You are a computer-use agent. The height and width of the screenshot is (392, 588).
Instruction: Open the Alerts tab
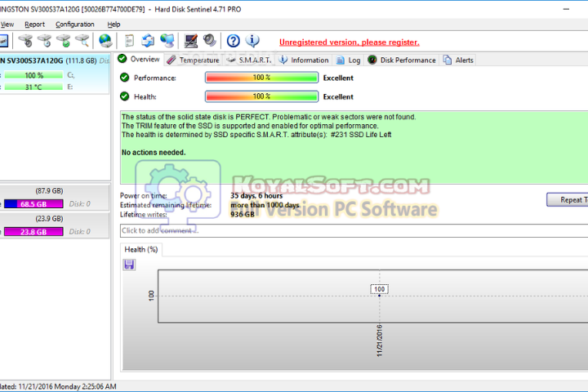[x=459, y=60]
